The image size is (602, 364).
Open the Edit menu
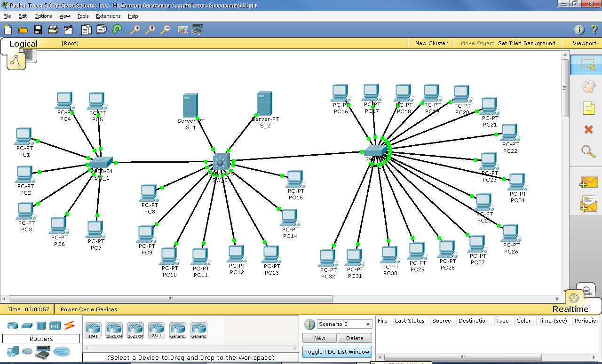(23, 16)
